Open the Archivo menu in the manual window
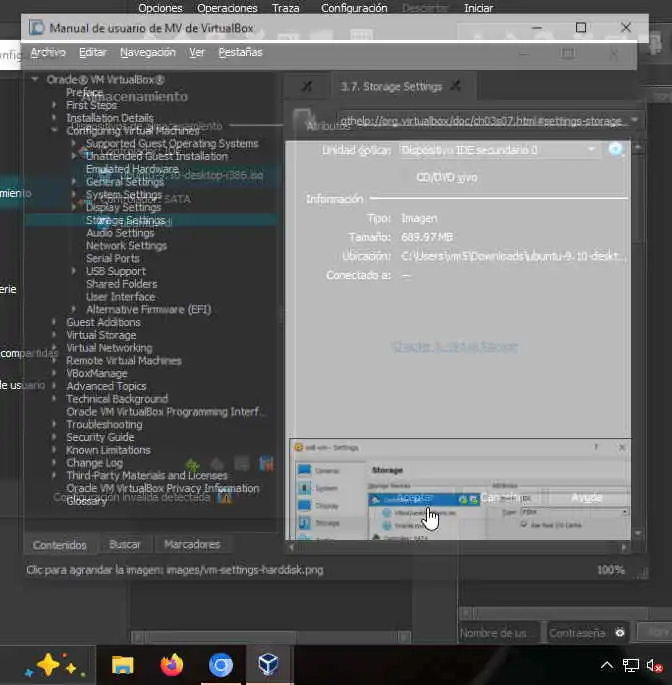672x685 pixels. 48,52
